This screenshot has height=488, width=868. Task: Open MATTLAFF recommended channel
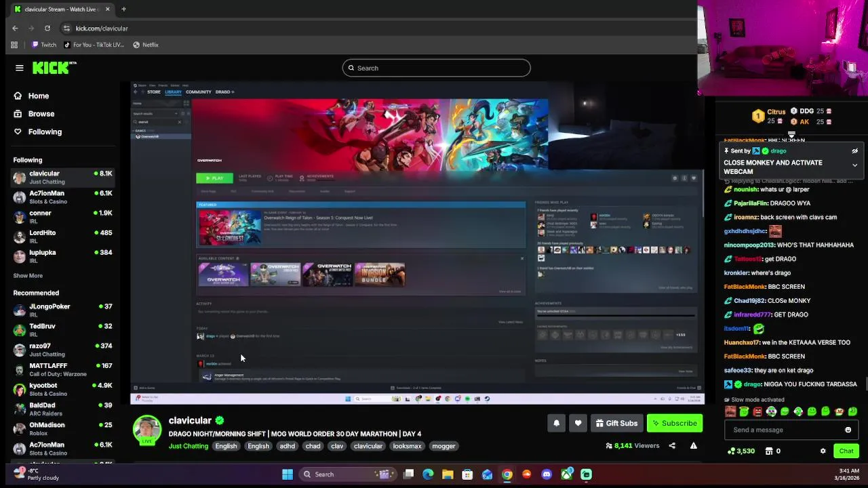coord(62,369)
